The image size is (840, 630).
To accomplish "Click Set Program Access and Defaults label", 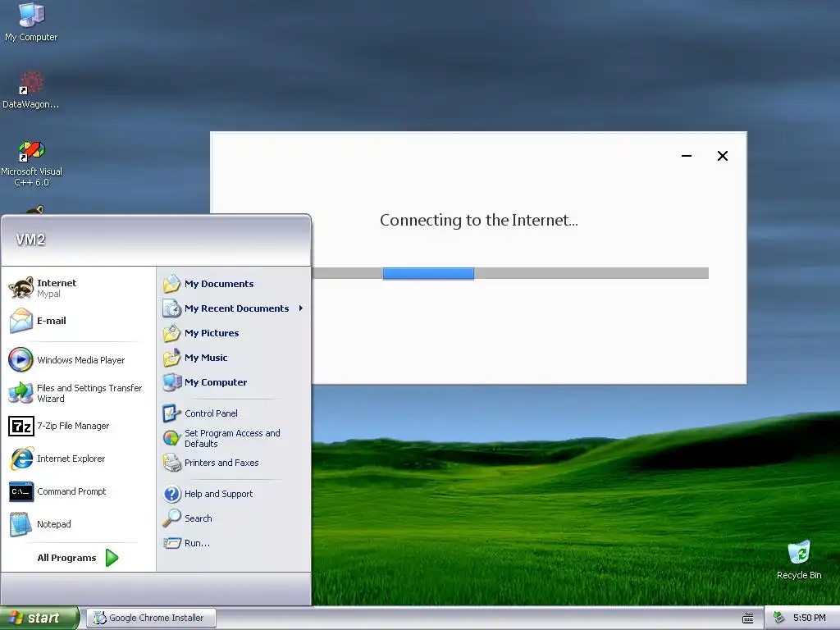I will tap(232, 438).
